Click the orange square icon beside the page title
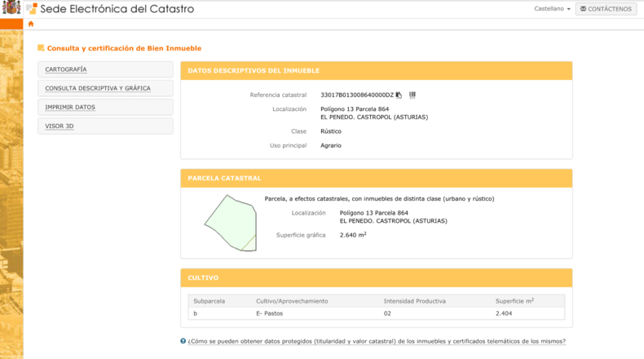 [41, 47]
